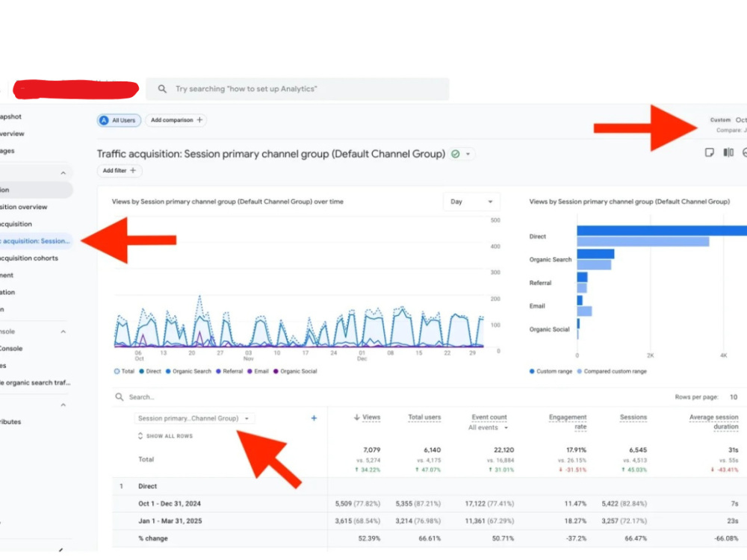
Task: Toggle Referral series in chart legend
Action: coord(229,371)
